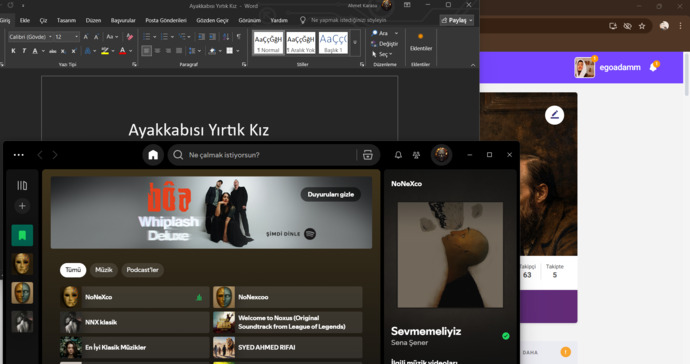
Task: Open the Tasarım tab in Word
Action: pos(66,20)
